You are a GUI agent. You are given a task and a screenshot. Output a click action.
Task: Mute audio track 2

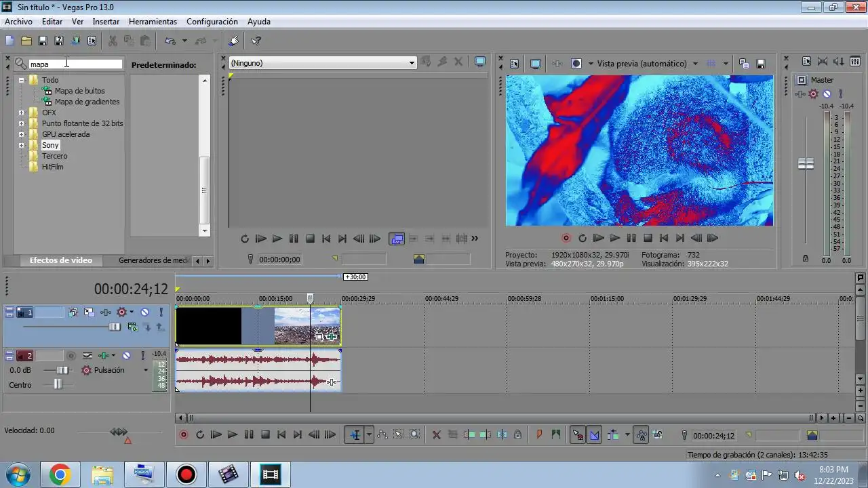pos(126,355)
